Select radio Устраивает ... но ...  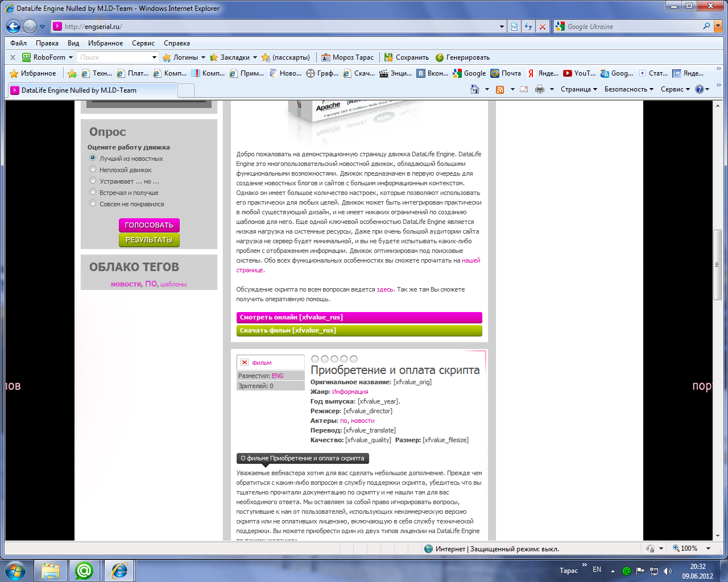pos(93,181)
